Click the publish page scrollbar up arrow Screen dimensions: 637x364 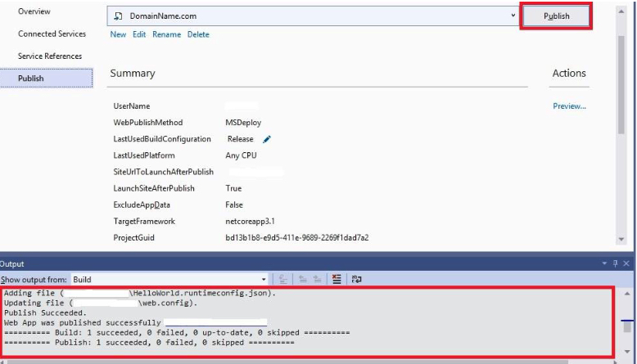point(621,11)
